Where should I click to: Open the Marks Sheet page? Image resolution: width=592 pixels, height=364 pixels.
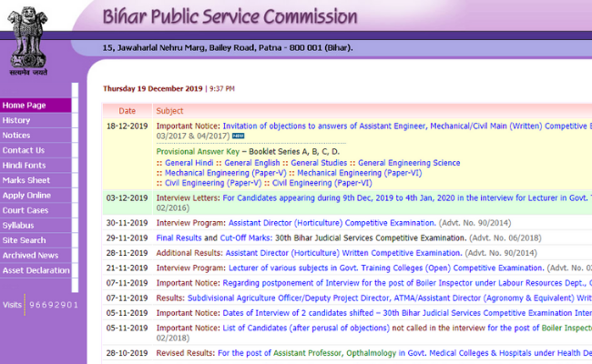pyautogui.click(x=26, y=180)
